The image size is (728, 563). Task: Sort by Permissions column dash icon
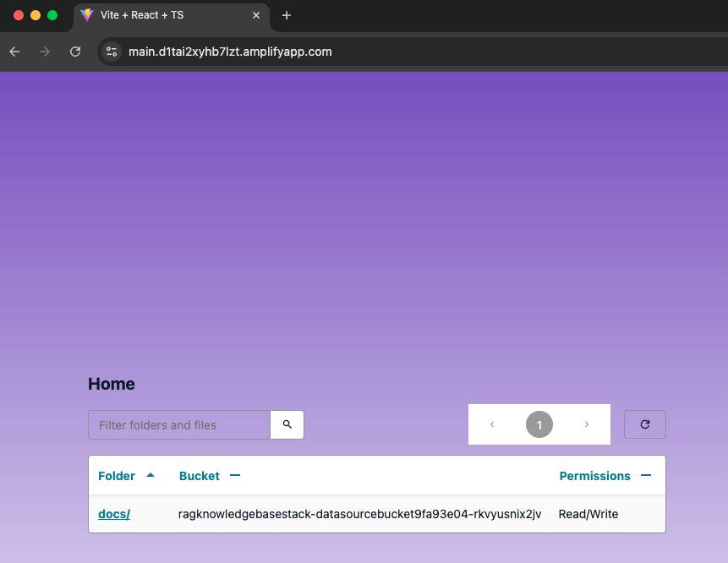646,475
